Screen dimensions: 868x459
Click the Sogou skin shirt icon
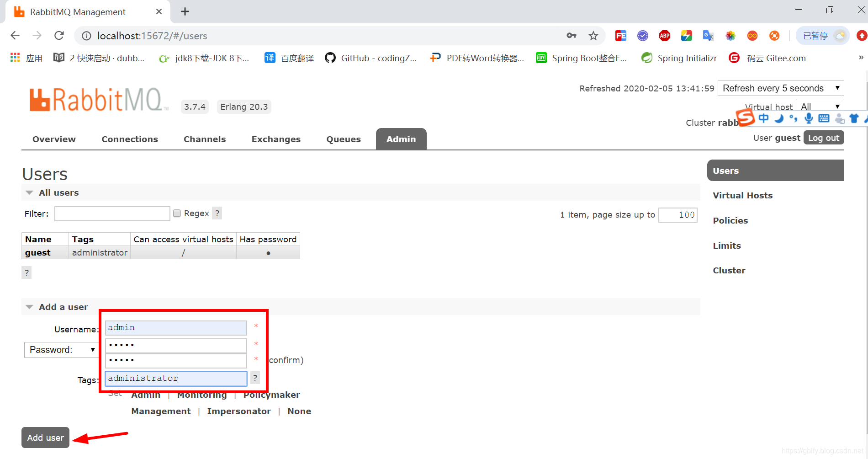pyautogui.click(x=854, y=118)
